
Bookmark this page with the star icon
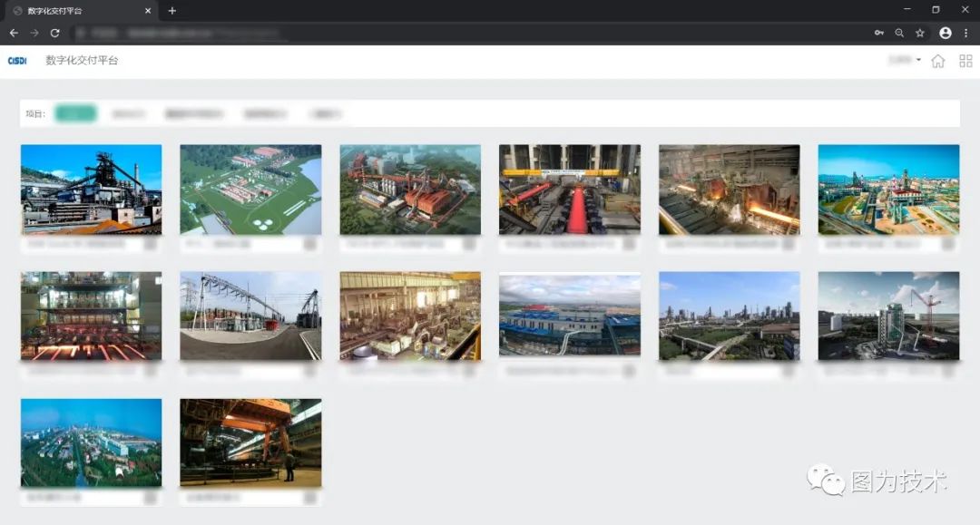[920, 33]
